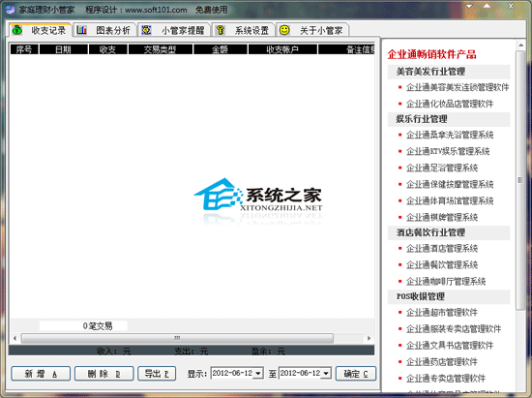Viewport: 532px width, 398px height.
Task: Switch to the 系统设置 tab
Action: coord(243,30)
